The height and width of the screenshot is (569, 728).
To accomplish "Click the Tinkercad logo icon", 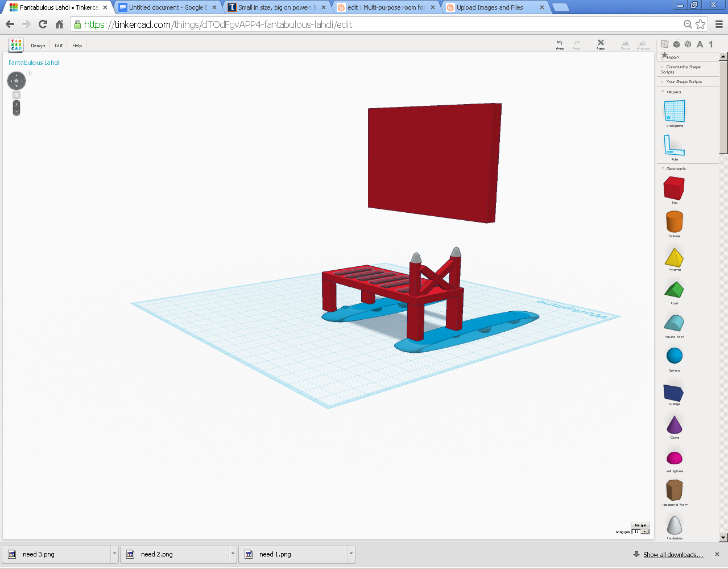I will [16, 45].
